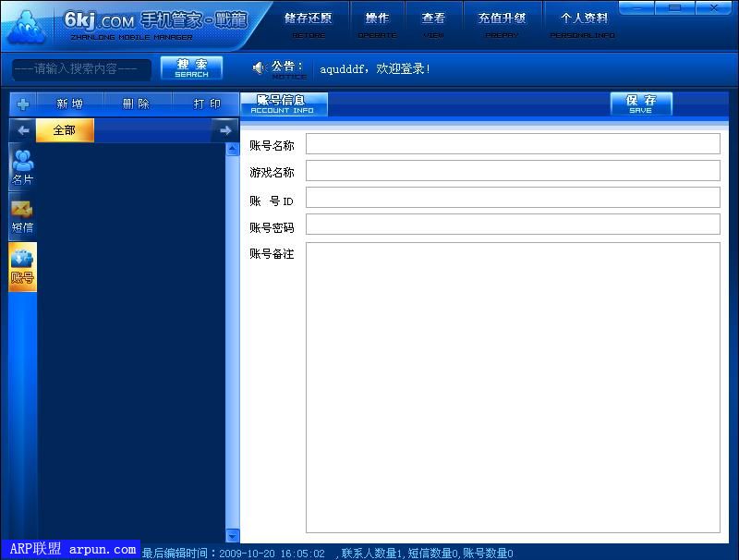Open the 操作 Operate menu

[377, 24]
